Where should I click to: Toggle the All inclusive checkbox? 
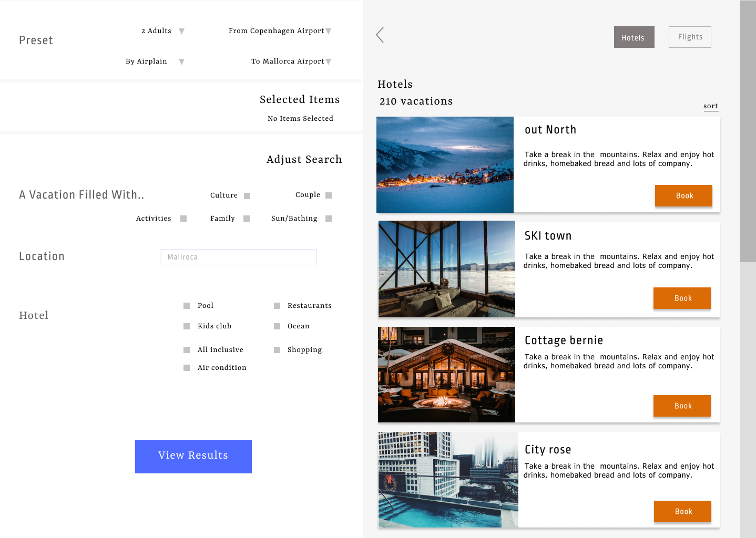[x=187, y=350]
